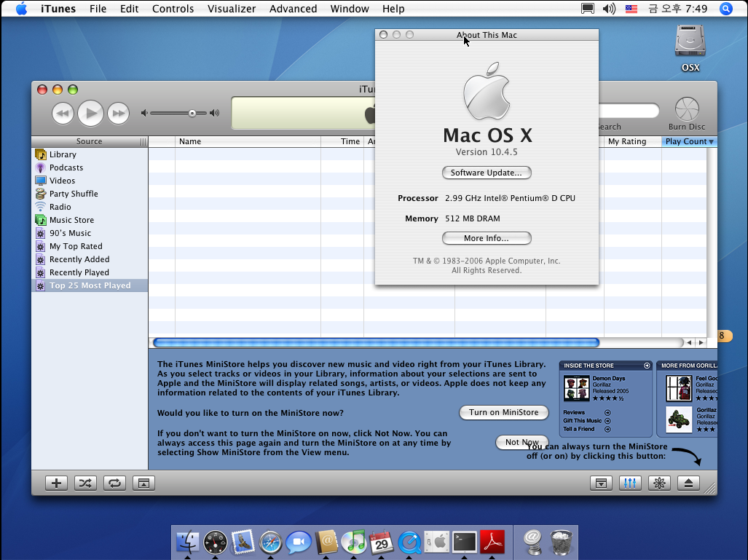Skip to the previous track in iTunes

(63, 114)
